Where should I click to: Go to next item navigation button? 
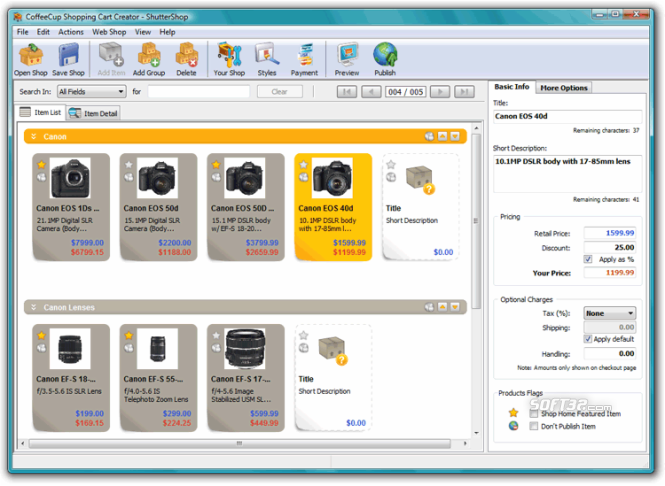tap(440, 92)
